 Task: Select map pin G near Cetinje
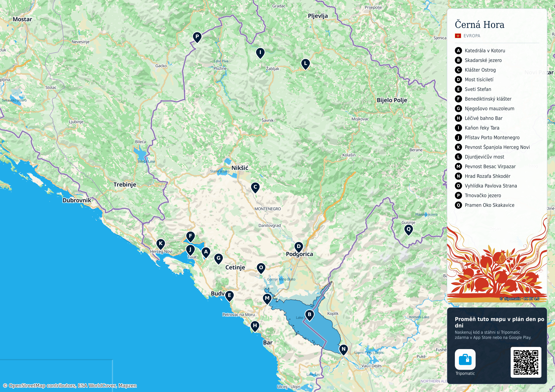[218, 259]
